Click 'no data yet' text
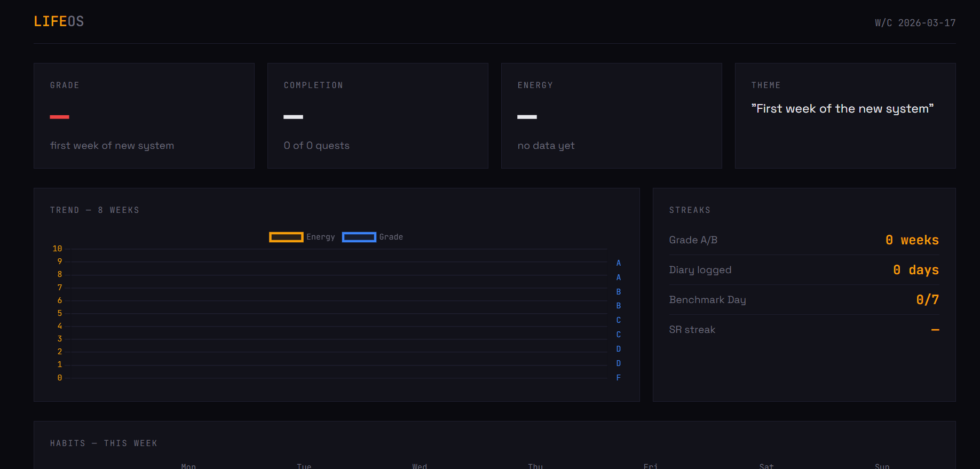Image resolution: width=980 pixels, height=469 pixels. click(546, 146)
